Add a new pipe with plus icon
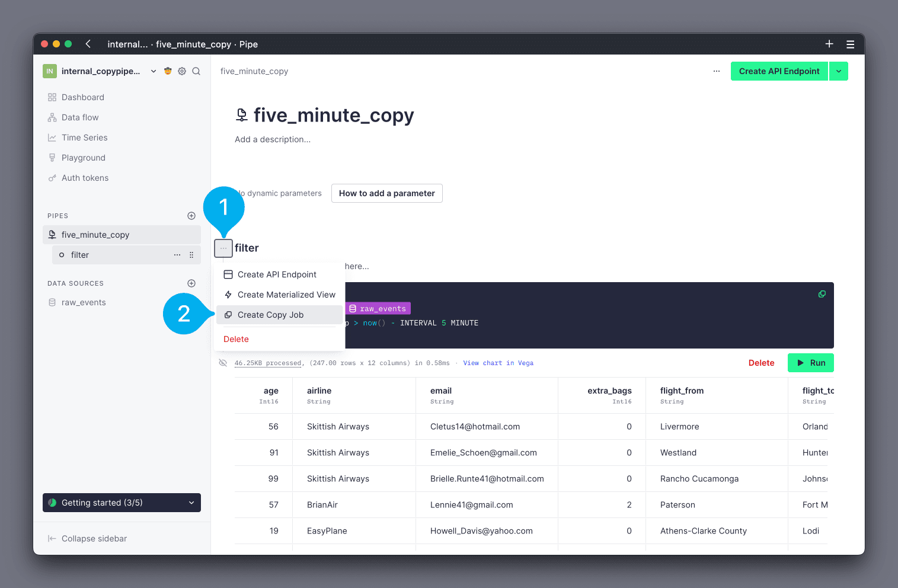 click(191, 216)
